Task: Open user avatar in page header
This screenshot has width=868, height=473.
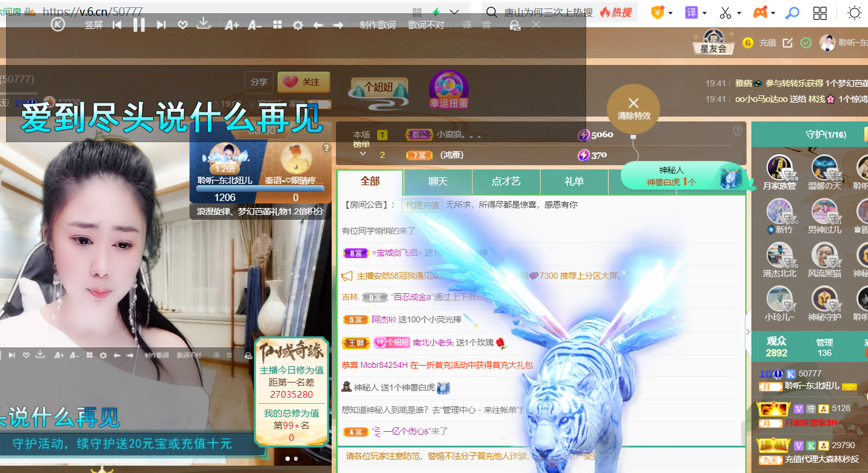Action: coord(827,43)
